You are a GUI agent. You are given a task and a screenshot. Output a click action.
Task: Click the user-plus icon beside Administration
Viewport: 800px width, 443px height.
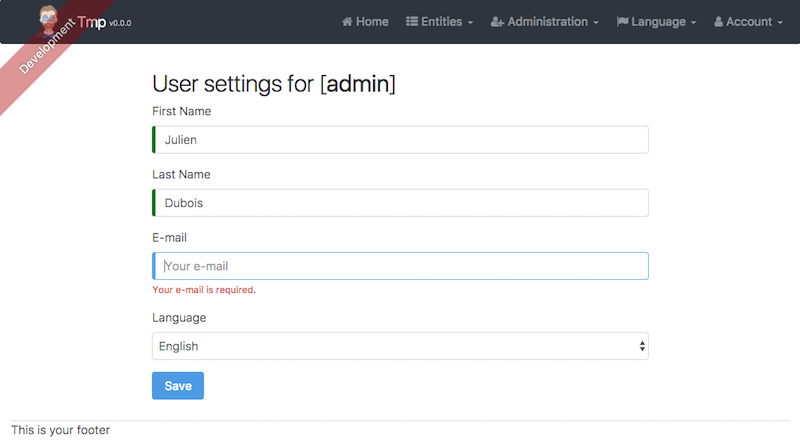pos(497,22)
